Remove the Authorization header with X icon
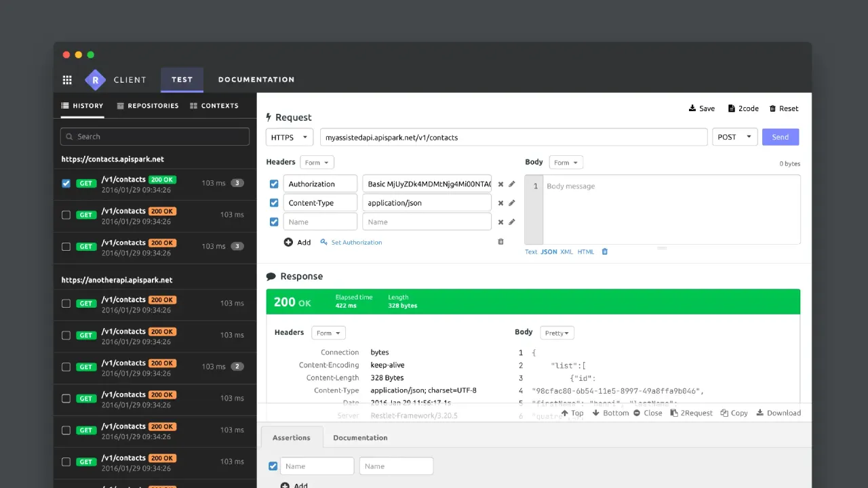 (500, 184)
